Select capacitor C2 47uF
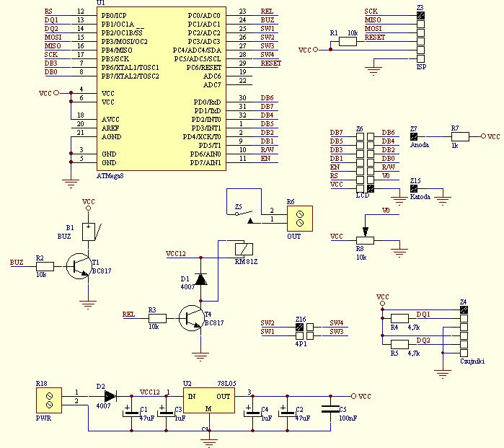Screen dimensions: 504x448 (288, 413)
